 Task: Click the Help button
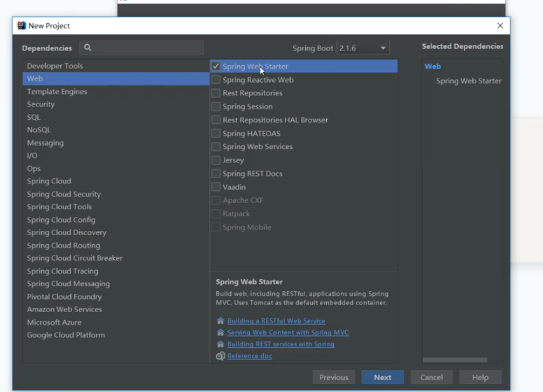(x=480, y=377)
